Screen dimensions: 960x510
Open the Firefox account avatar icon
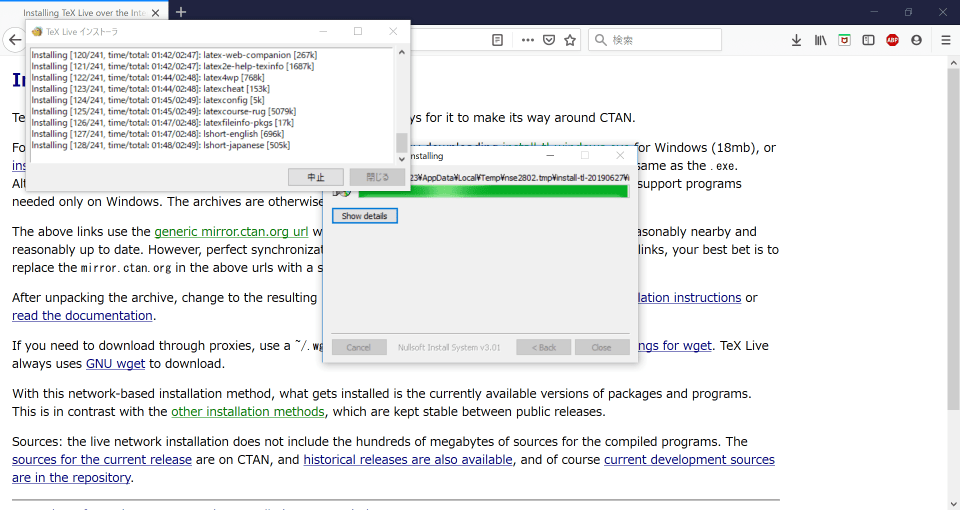pyautogui.click(x=917, y=40)
